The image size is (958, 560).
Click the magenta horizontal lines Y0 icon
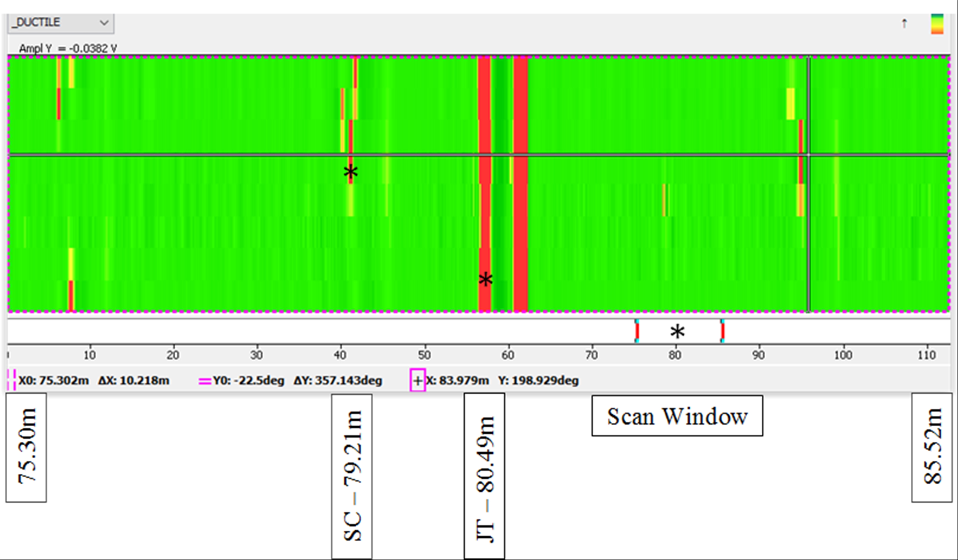tap(204, 380)
